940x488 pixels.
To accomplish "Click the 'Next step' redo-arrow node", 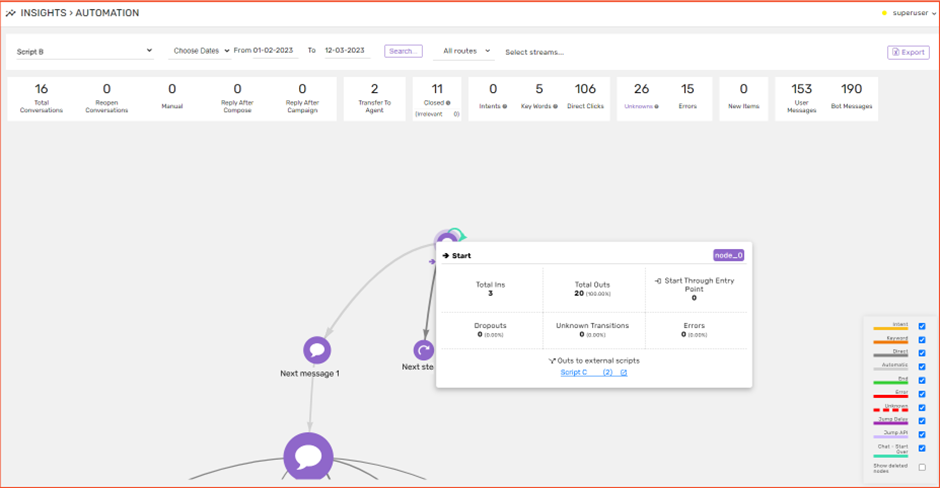I will click(424, 350).
